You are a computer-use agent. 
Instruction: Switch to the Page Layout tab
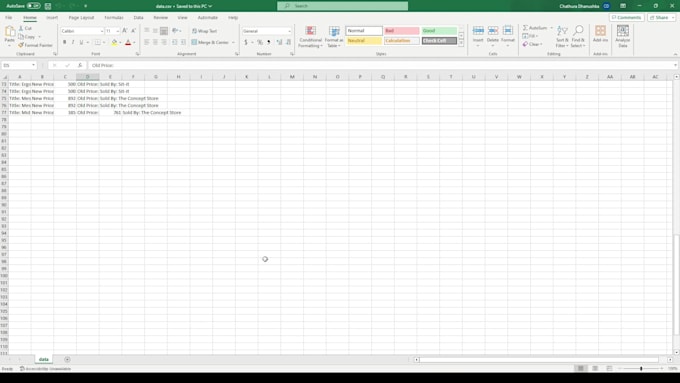[81, 17]
